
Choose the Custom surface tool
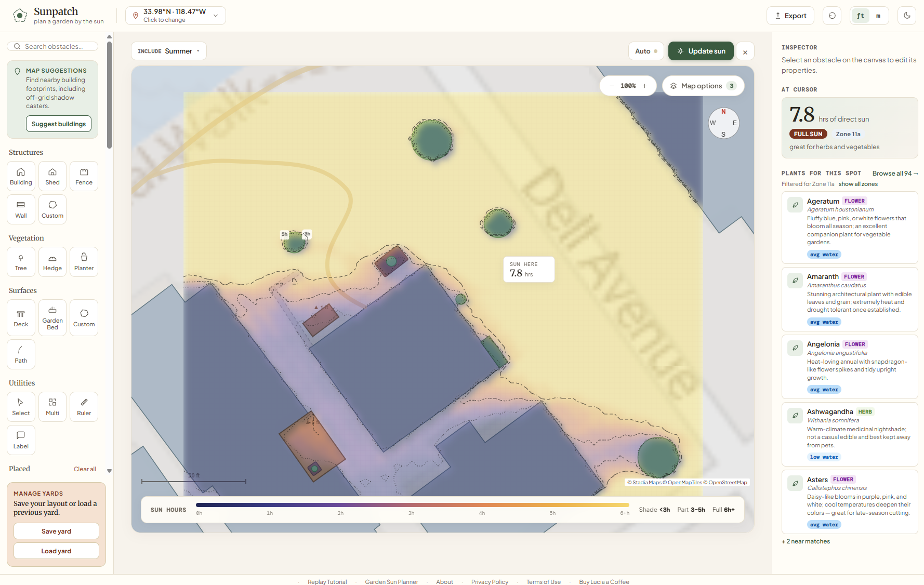84,318
